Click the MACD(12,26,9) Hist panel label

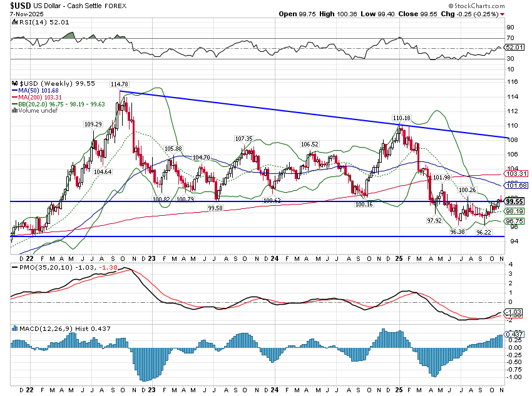47,327
